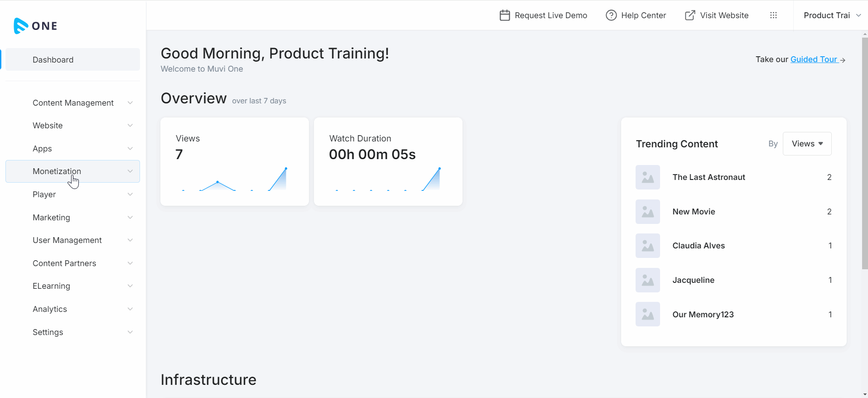Open the Marketing sidebar menu
The height and width of the screenshot is (398, 868).
point(52,218)
